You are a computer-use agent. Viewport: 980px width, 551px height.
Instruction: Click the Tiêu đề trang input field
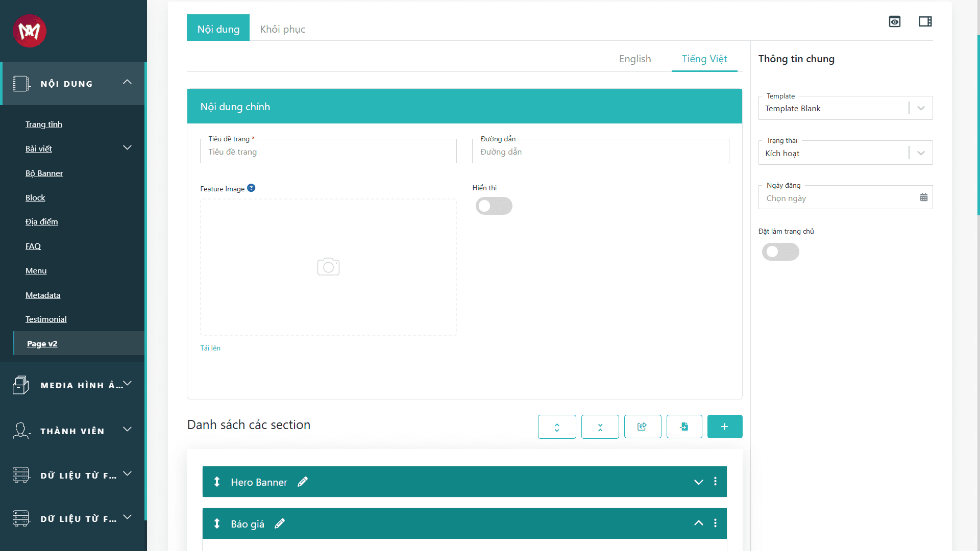coord(328,152)
